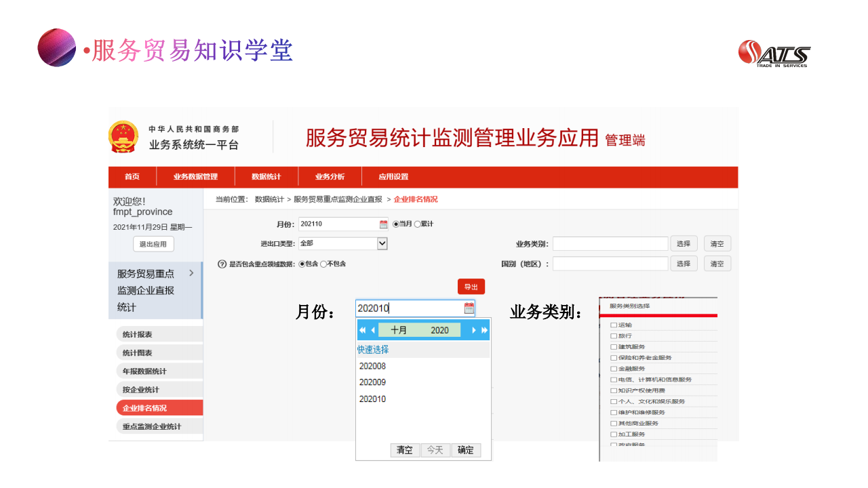Select the 累计 radio button
The height and width of the screenshot is (488, 868).
[x=417, y=224]
